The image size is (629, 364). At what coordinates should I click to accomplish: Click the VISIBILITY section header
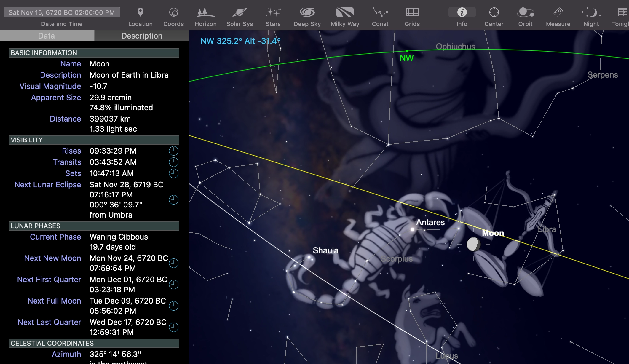pyautogui.click(x=94, y=140)
